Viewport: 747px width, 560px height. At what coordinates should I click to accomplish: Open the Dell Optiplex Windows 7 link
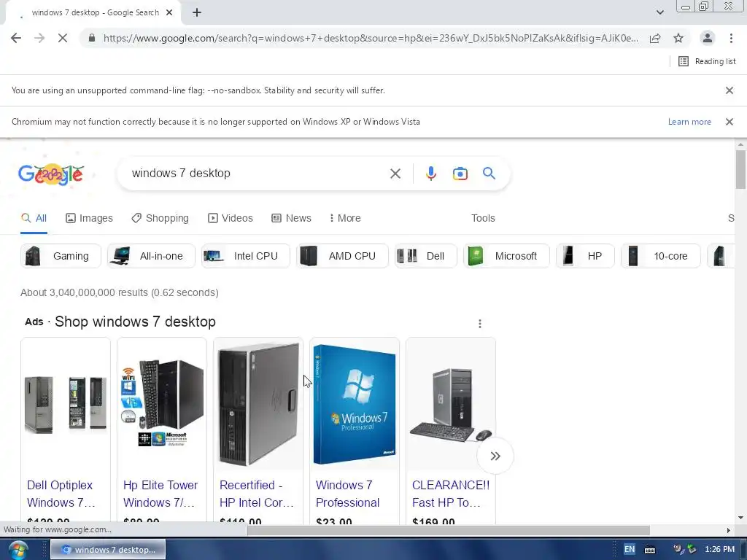pyautogui.click(x=61, y=494)
